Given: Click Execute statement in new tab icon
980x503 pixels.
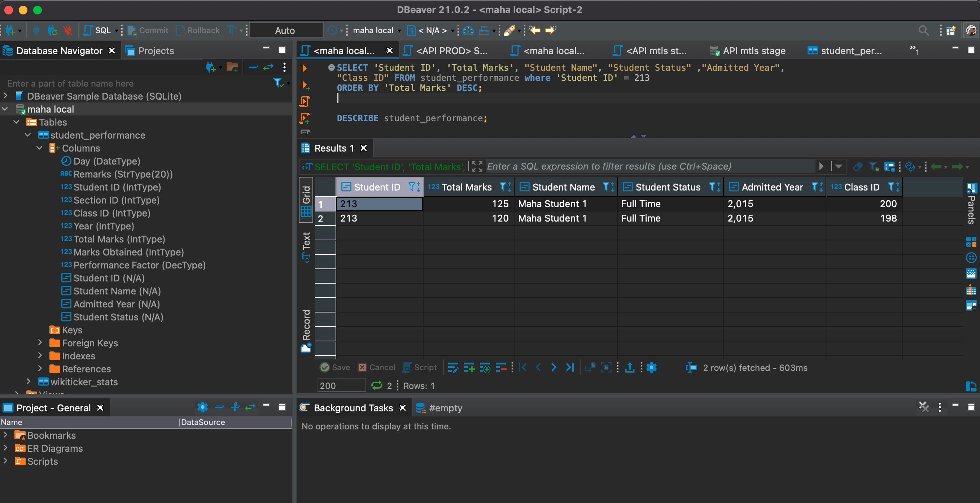Looking at the screenshot, I should 306,85.
